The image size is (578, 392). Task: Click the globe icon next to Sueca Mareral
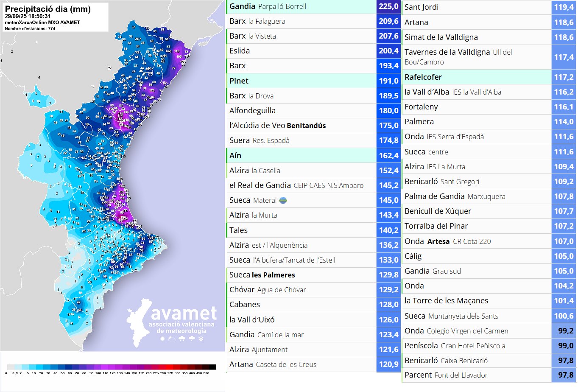click(x=283, y=200)
